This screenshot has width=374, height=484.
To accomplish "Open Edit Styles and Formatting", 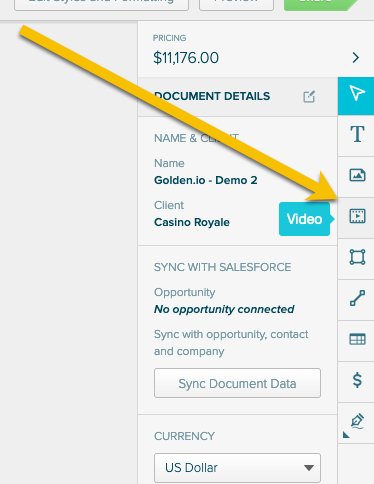I will pos(101,5).
